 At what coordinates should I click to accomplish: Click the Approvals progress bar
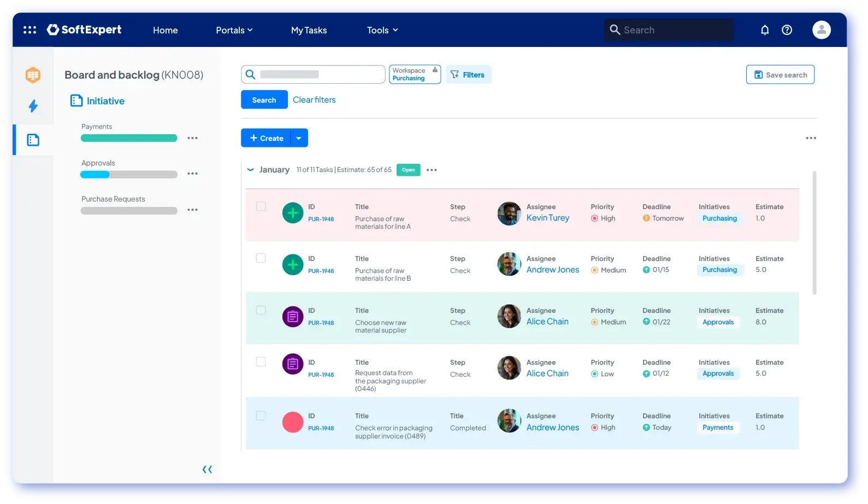pos(129,175)
